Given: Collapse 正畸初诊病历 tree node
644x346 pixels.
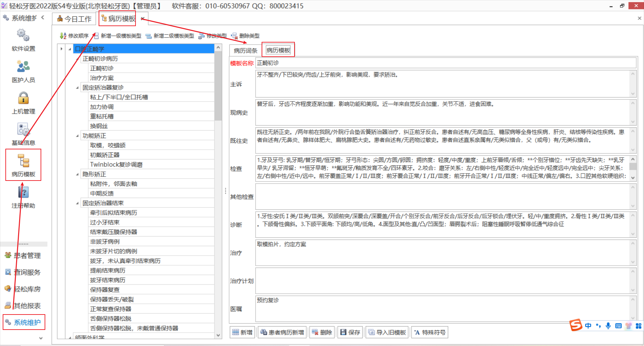Looking at the screenshot, I should 77,59.
